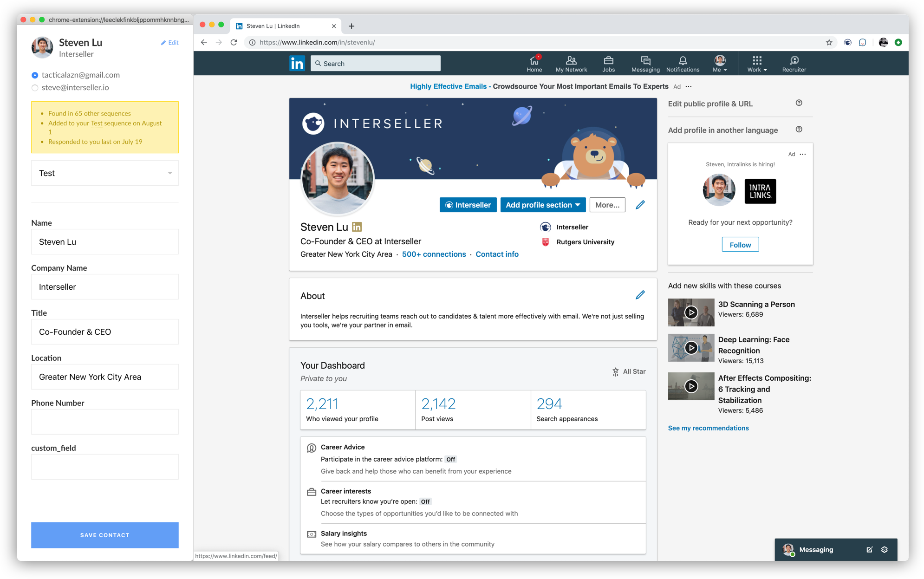
Task: Play After Effects Compositing course video
Action: (691, 386)
